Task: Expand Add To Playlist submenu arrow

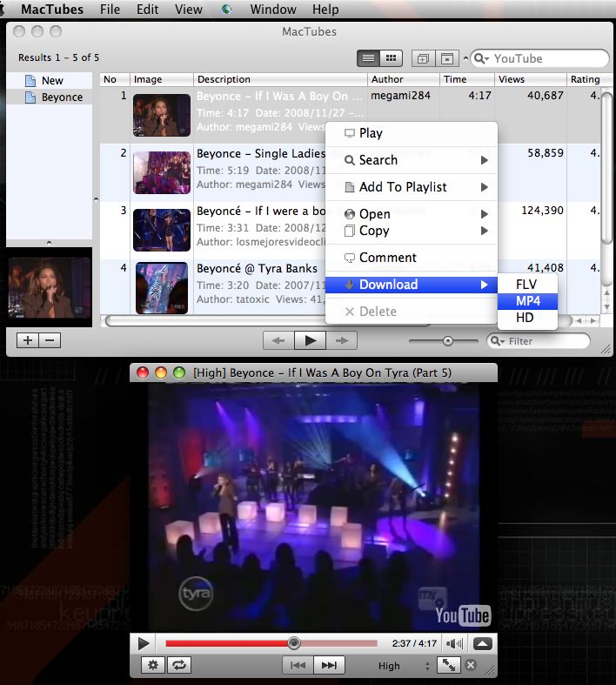Action: coord(484,187)
